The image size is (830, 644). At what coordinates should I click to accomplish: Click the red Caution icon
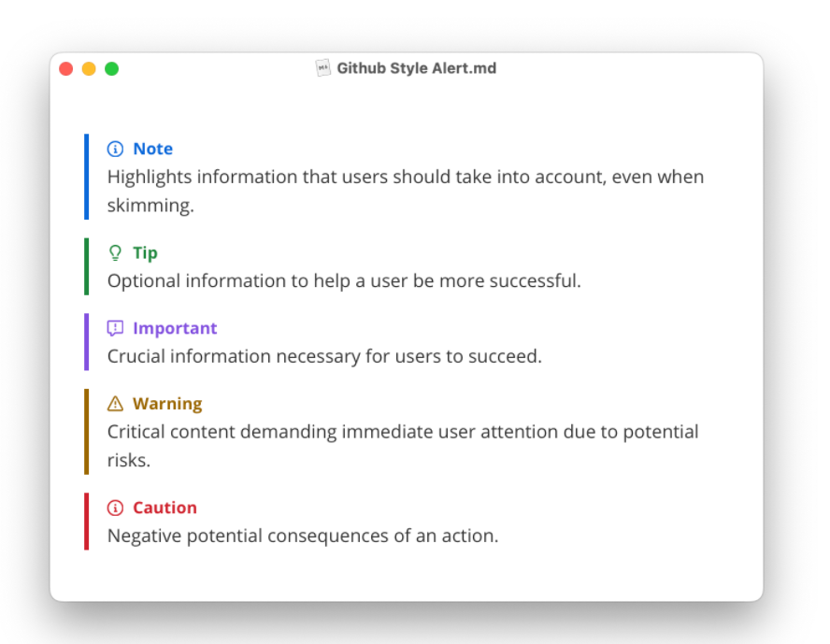coord(115,508)
